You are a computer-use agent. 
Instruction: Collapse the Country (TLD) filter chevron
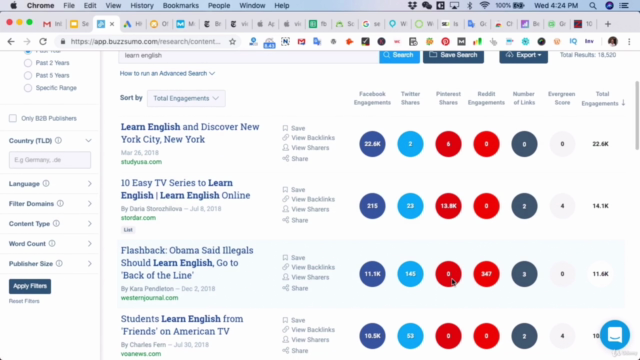point(89,140)
